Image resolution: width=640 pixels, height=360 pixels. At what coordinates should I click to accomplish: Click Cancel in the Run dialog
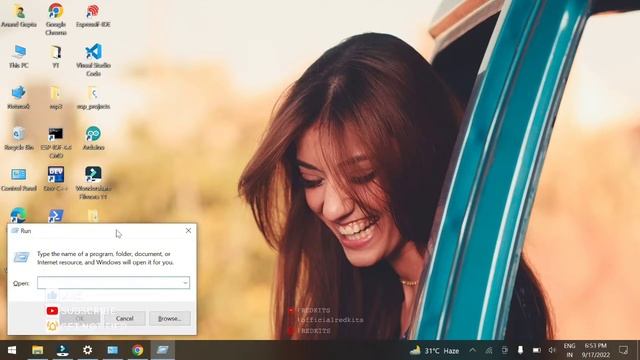[124, 318]
